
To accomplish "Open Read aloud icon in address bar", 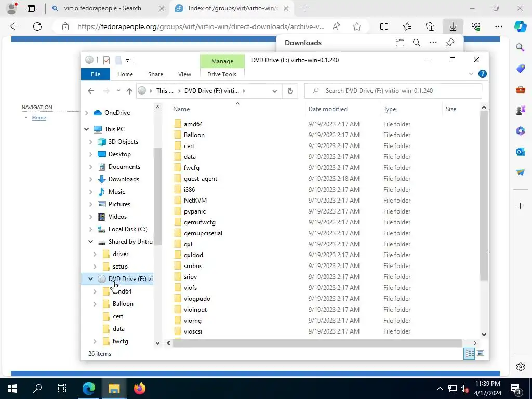I will (336, 26).
